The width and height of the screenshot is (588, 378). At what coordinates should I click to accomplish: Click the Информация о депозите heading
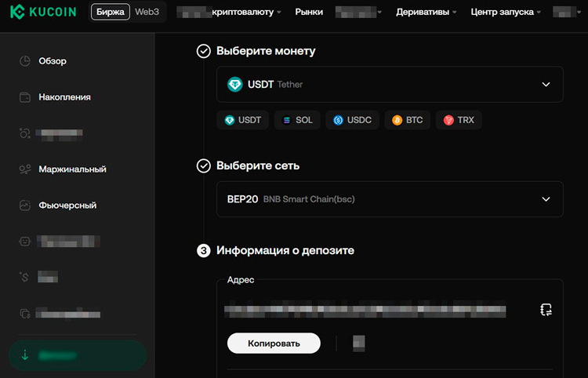tap(285, 250)
